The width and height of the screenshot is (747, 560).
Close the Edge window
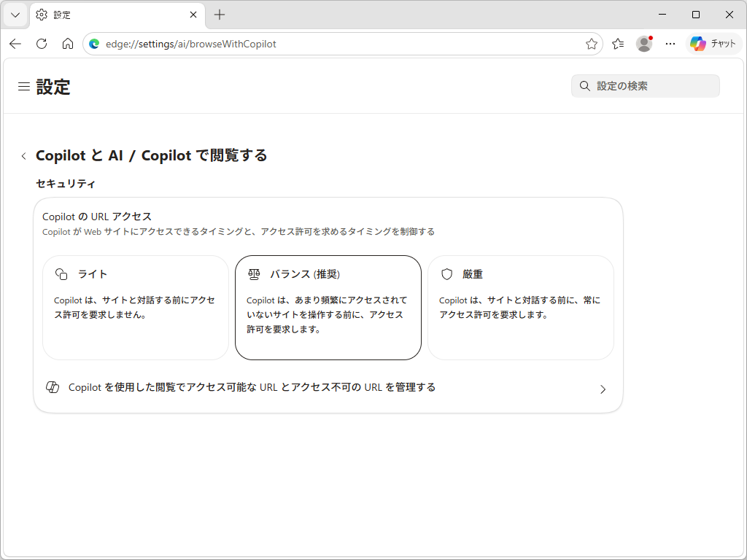729,15
